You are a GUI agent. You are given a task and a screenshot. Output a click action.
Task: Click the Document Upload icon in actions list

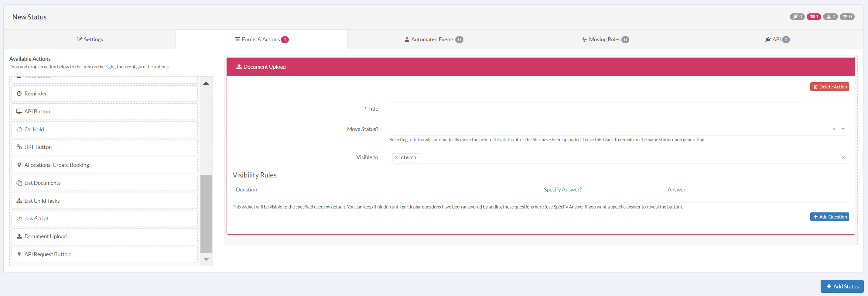coord(19,236)
